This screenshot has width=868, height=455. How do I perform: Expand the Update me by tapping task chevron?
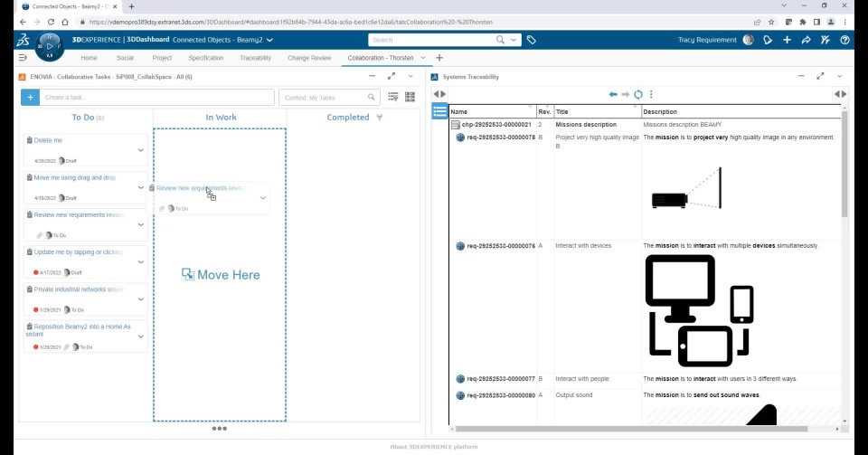click(141, 261)
